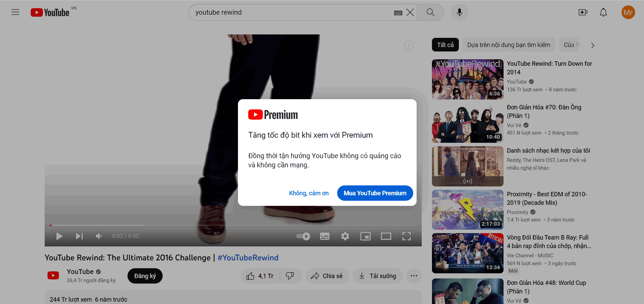
Task: Enter fullscreen mode
Action: point(406,236)
